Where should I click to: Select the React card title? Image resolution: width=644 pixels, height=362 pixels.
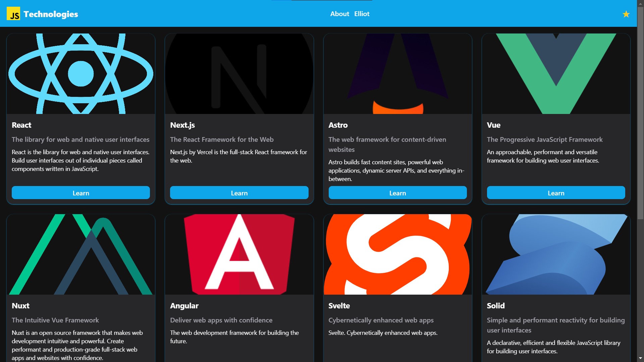tap(21, 125)
